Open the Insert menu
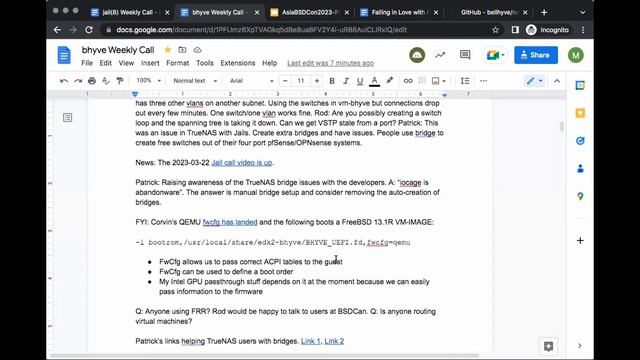This screenshot has width=640, height=360. click(150, 63)
